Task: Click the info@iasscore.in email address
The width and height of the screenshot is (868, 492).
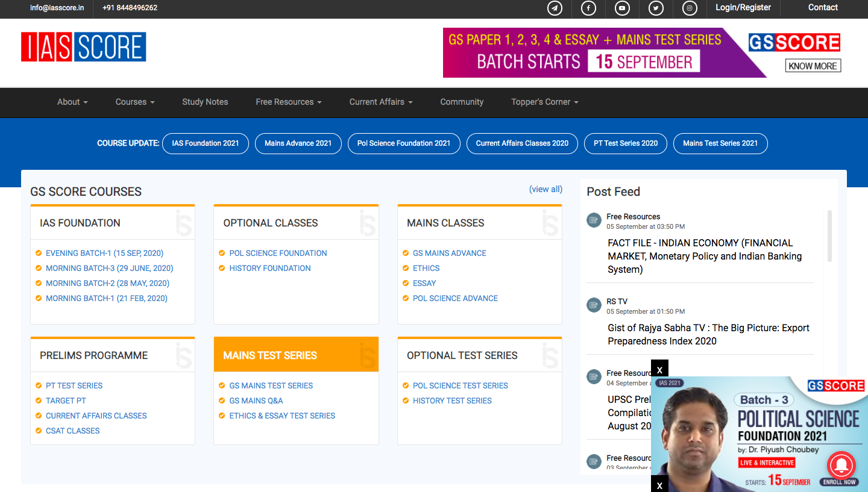Action: pos(57,8)
